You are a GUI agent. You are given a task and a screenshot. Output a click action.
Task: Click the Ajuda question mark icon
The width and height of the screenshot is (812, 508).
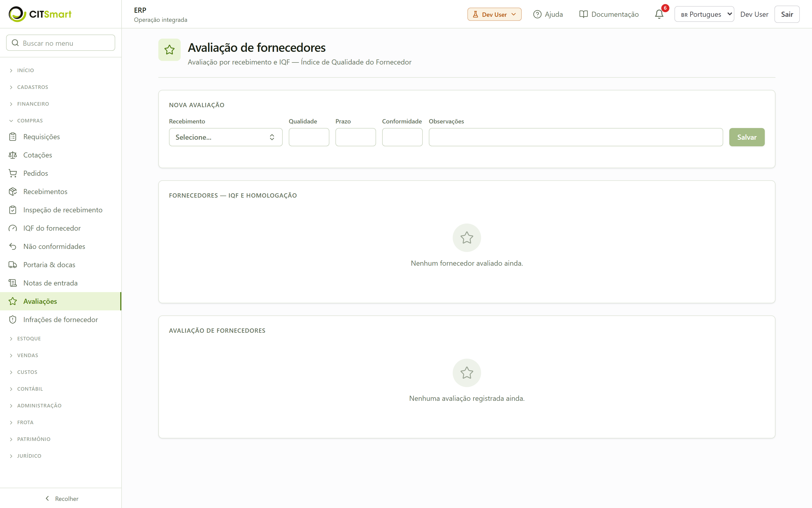[537, 14]
